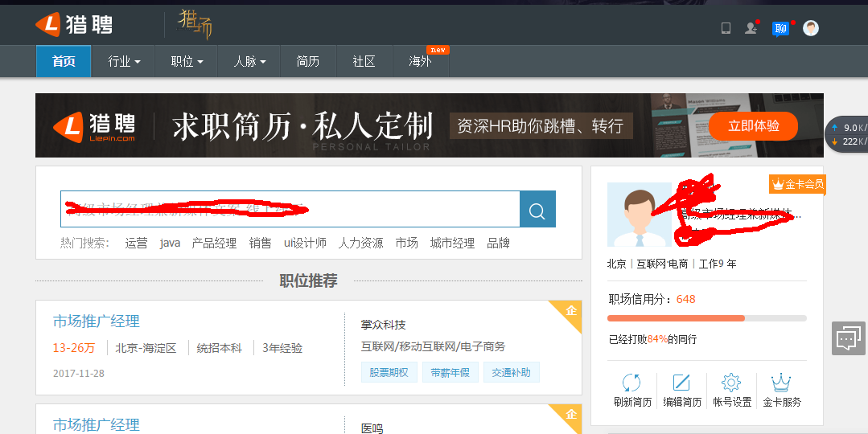Select hot search 产品经理

(x=214, y=244)
